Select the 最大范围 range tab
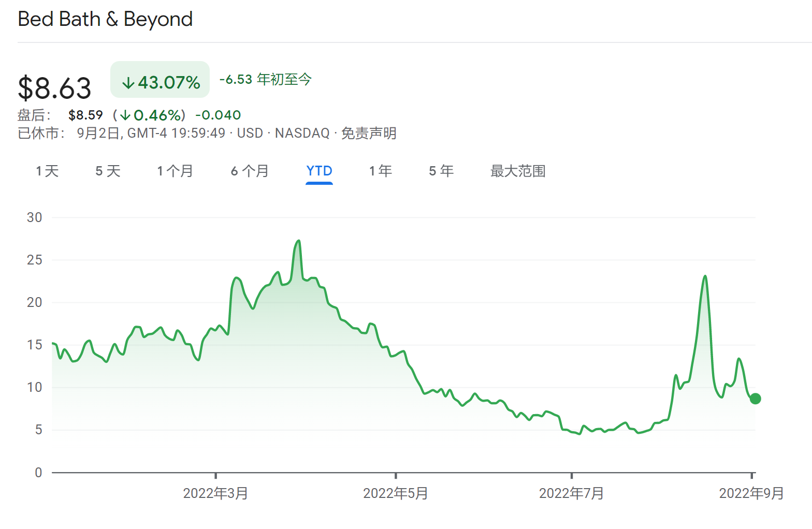The image size is (812, 529). tap(518, 171)
